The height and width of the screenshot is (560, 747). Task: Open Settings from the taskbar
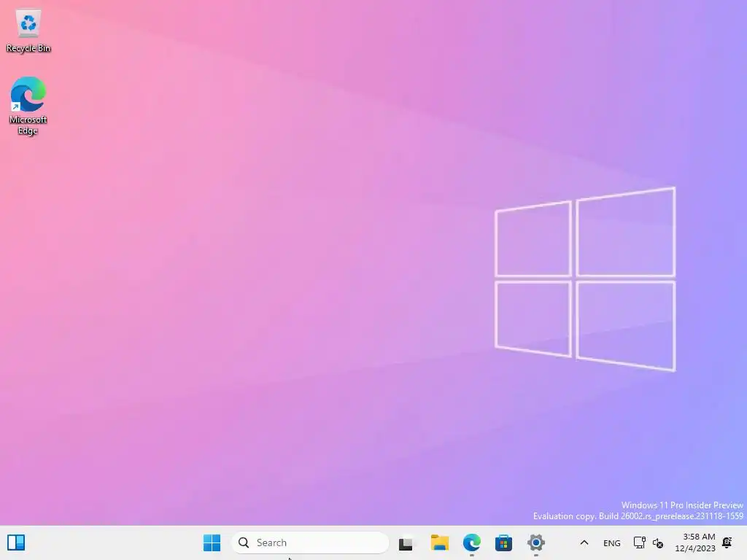pyautogui.click(x=536, y=542)
